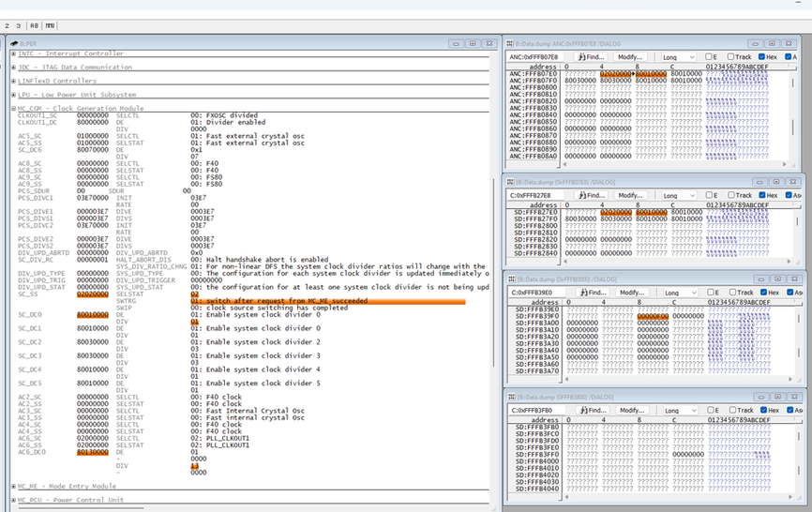Click Modify in C:0xFFFB27E8 dump window
This screenshot has width=812, height=512.
pyautogui.click(x=631, y=195)
